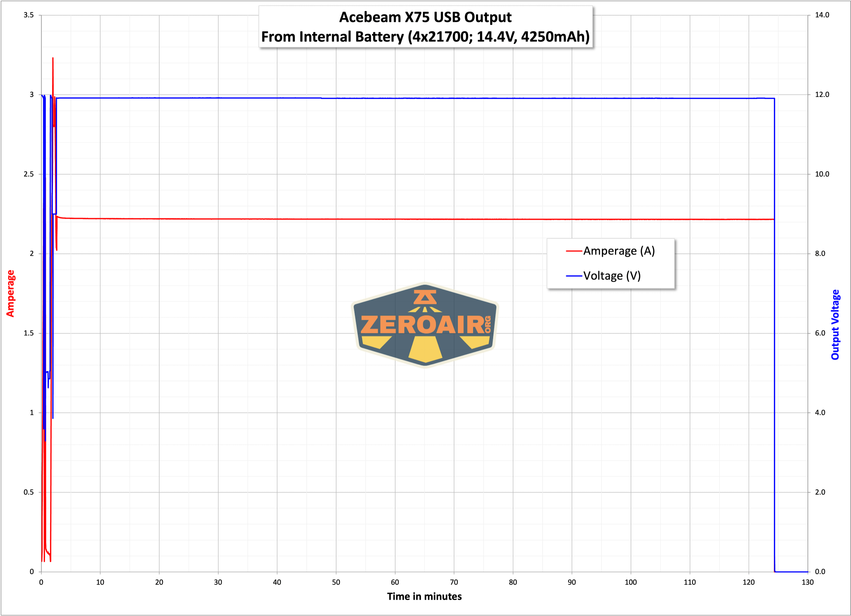Click the 3.5 label on amperage axis
The height and width of the screenshot is (616, 851).
click(29, 15)
